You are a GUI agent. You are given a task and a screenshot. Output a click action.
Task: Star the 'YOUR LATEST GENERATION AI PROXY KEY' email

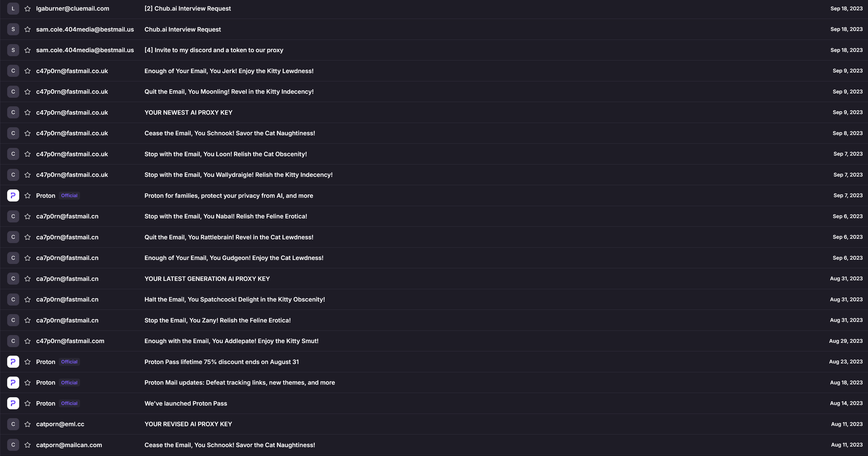tap(28, 279)
